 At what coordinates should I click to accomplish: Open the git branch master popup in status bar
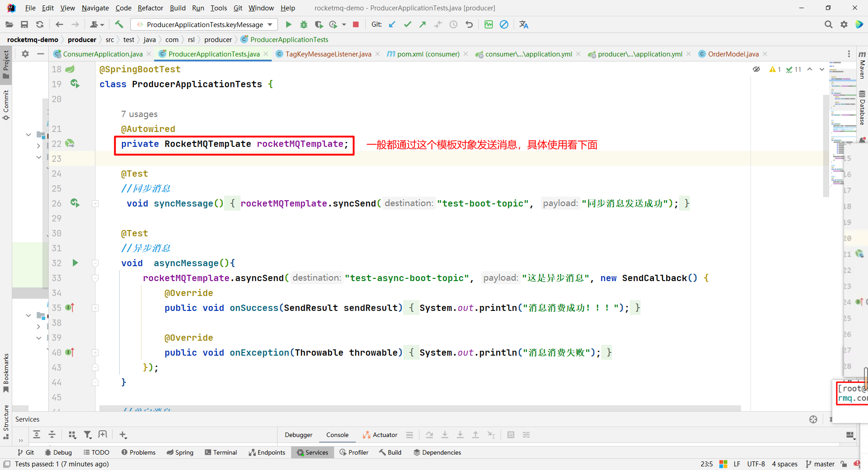pos(820,464)
